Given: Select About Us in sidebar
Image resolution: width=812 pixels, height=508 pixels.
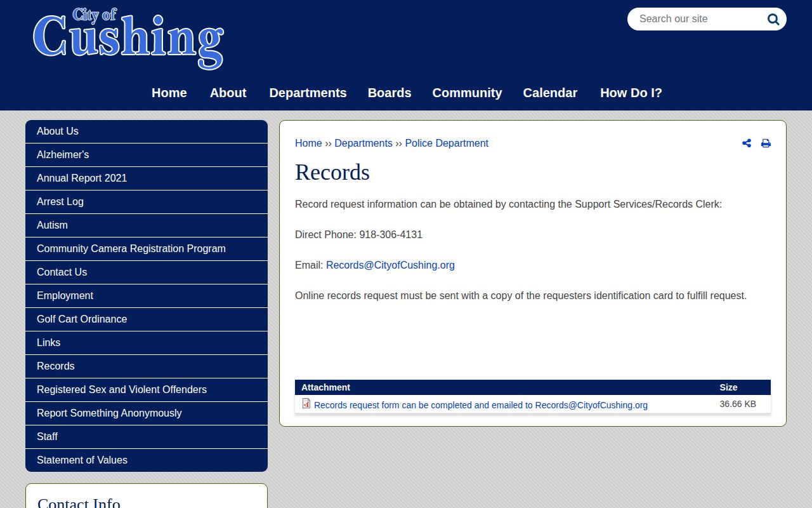Looking at the screenshot, I should click(147, 131).
